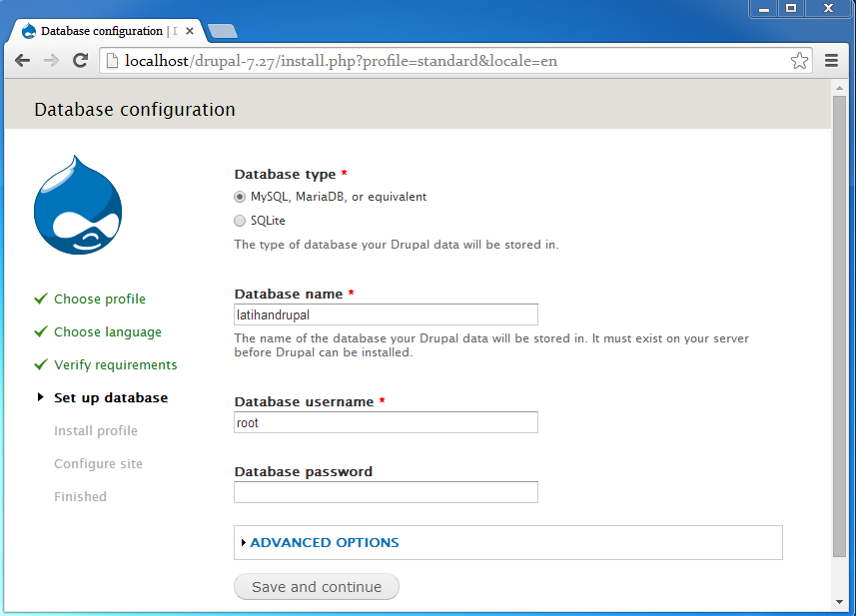This screenshot has height=616, width=856.
Task: Minimize the browser window
Action: [x=764, y=9]
